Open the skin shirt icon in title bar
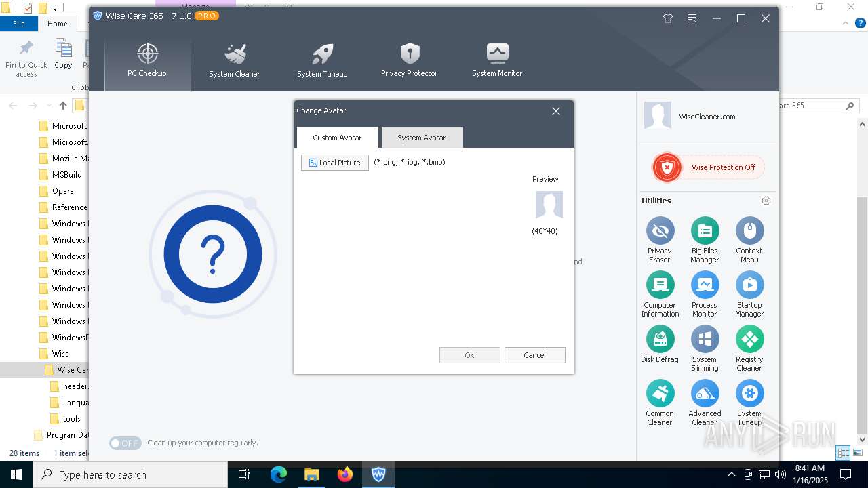 [668, 18]
